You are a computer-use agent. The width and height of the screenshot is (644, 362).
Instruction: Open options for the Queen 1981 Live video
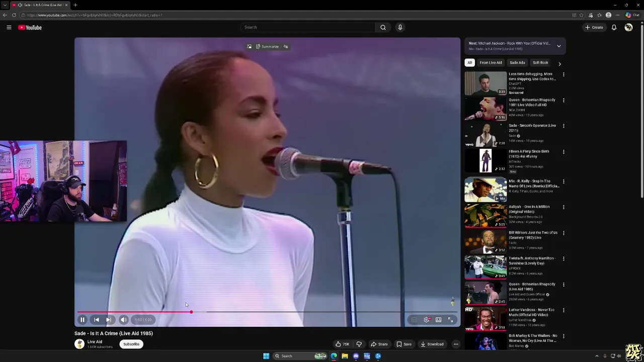pyautogui.click(x=563, y=101)
